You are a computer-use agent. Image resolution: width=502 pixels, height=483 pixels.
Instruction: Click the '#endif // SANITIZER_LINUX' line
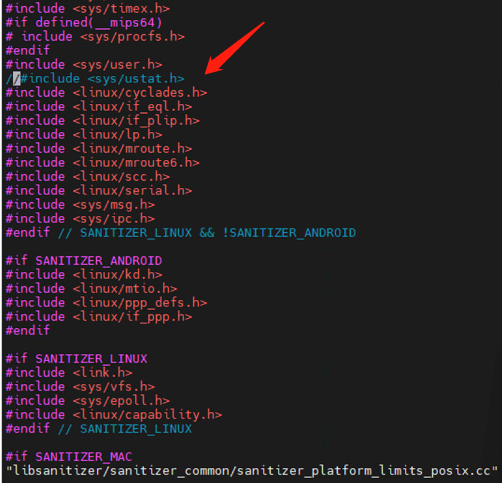pos(99,429)
